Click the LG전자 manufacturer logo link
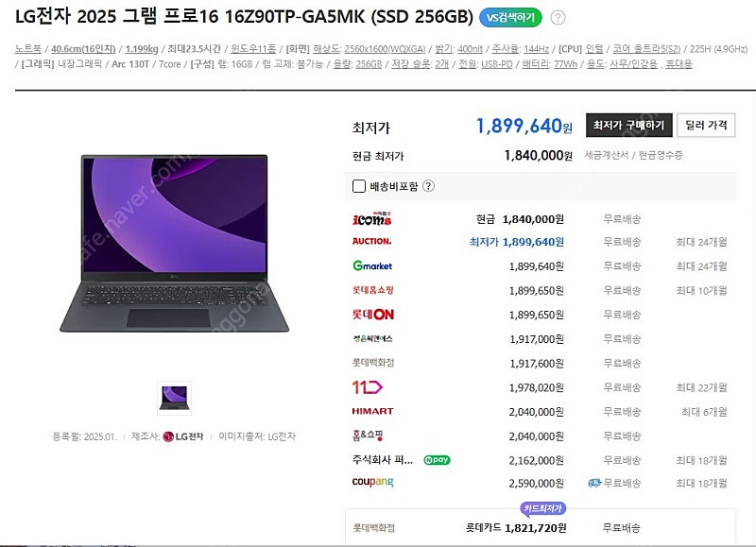The height and width of the screenshot is (547, 756). coord(183,436)
